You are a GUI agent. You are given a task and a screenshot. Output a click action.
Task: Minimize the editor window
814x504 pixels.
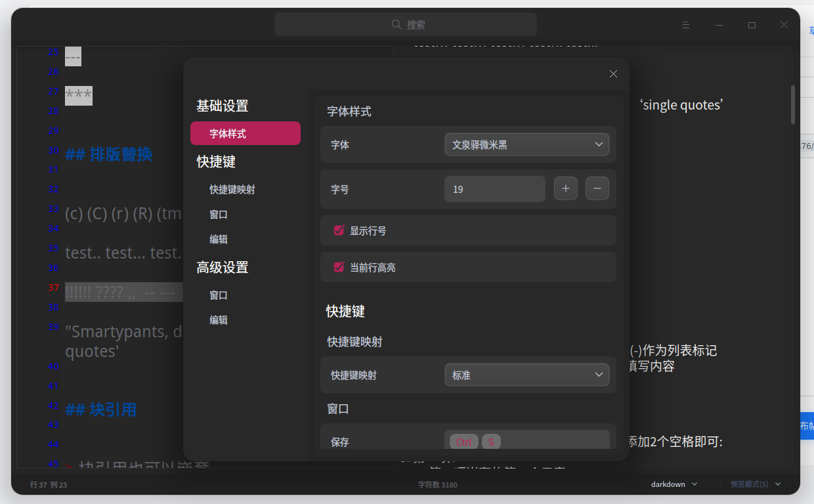719,25
